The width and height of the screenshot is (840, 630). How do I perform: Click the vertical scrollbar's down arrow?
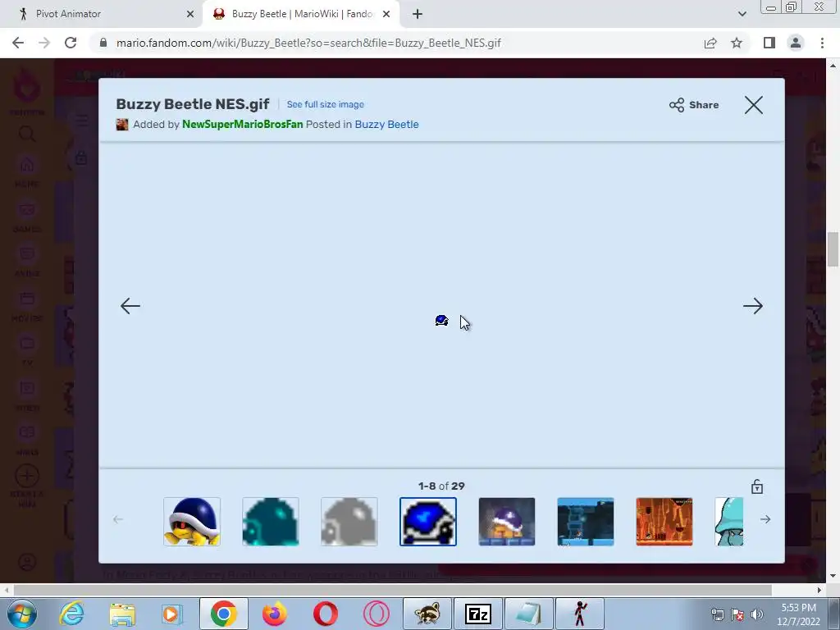pyautogui.click(x=833, y=576)
